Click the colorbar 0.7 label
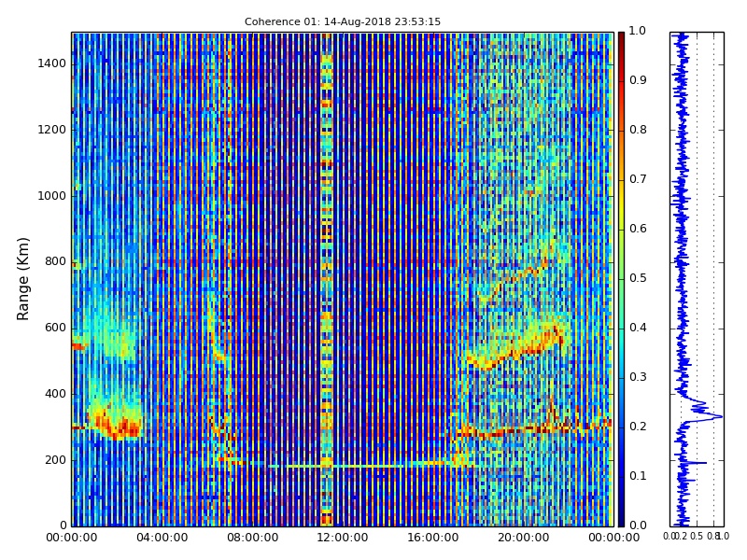The height and width of the screenshot is (560, 747). [x=638, y=179]
